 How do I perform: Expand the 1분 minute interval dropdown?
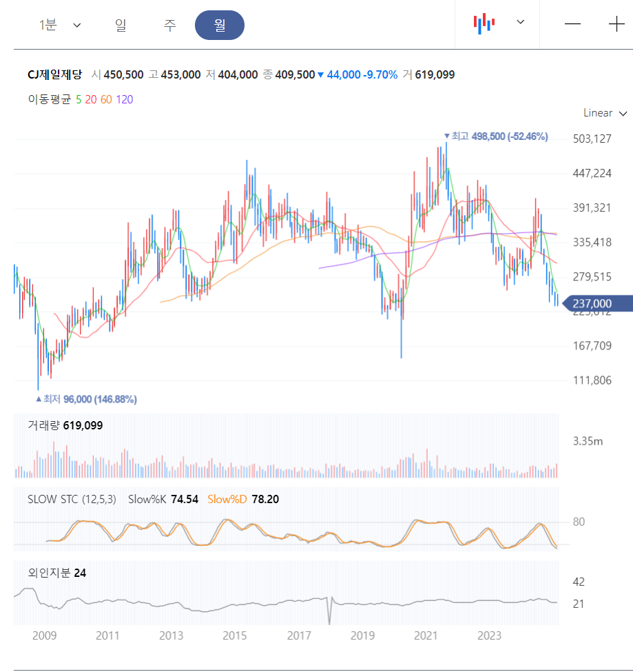(x=60, y=26)
